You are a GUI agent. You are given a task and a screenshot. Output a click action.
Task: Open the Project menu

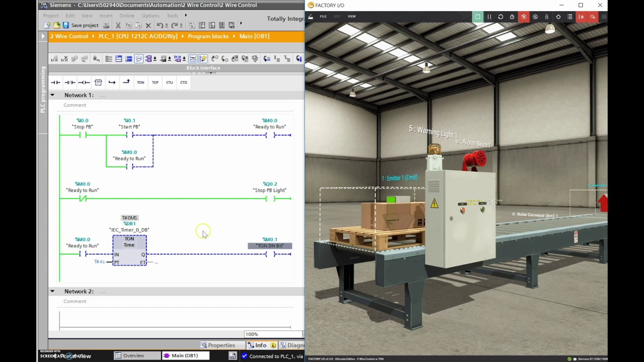pos(51,16)
